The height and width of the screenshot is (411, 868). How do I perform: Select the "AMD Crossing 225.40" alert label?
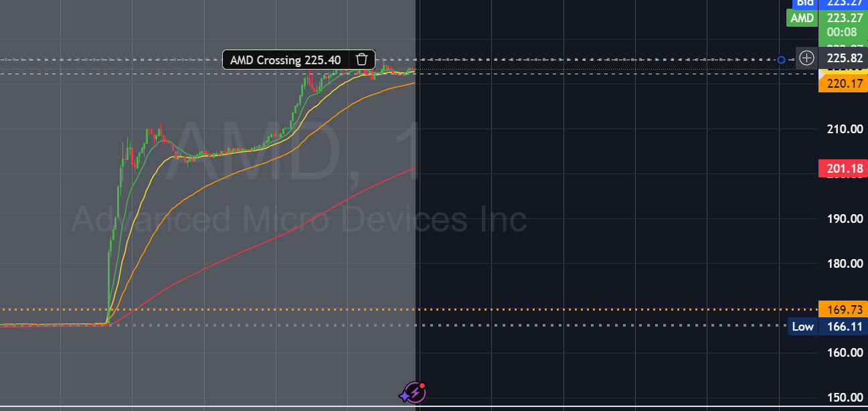(285, 60)
